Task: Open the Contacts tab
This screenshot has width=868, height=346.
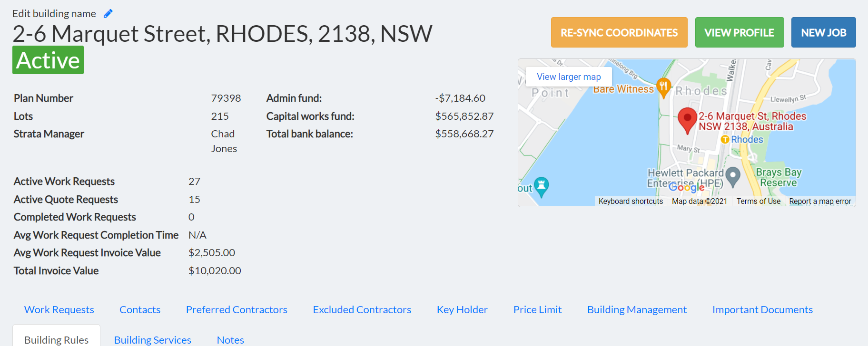Action: [x=140, y=310]
